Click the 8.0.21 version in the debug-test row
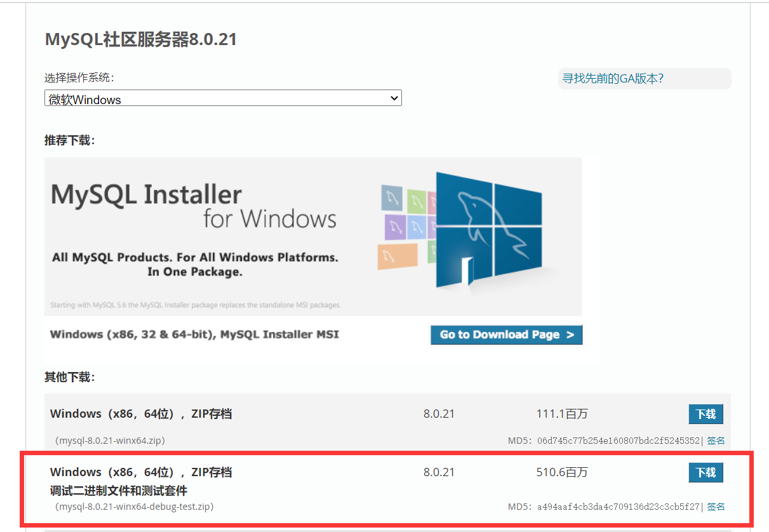 (439, 472)
